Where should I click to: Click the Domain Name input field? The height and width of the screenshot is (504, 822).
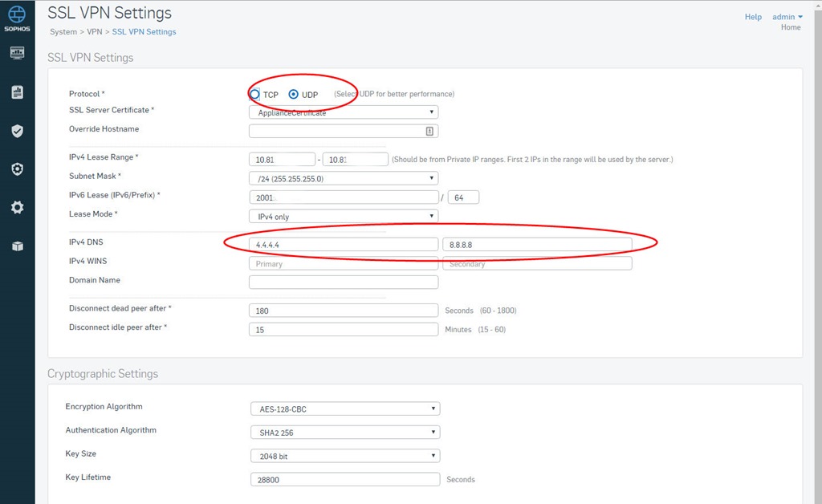click(x=344, y=282)
